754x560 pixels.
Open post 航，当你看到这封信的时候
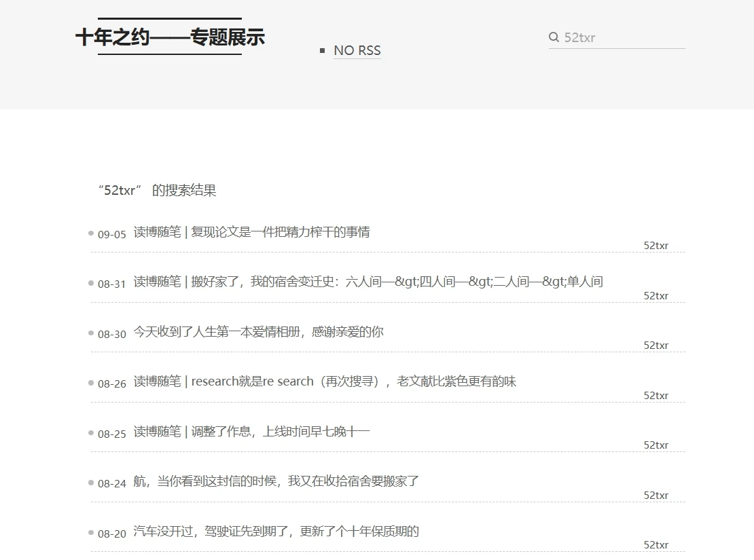pos(276,481)
